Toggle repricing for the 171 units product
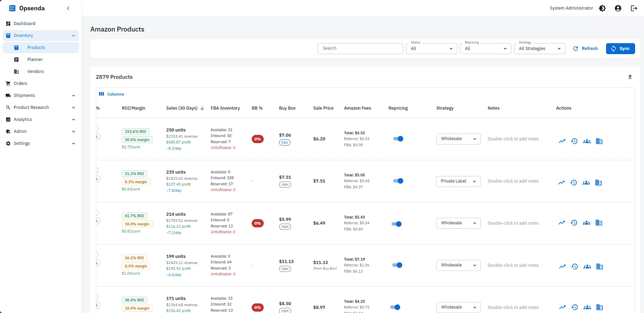 pyautogui.click(x=395, y=307)
